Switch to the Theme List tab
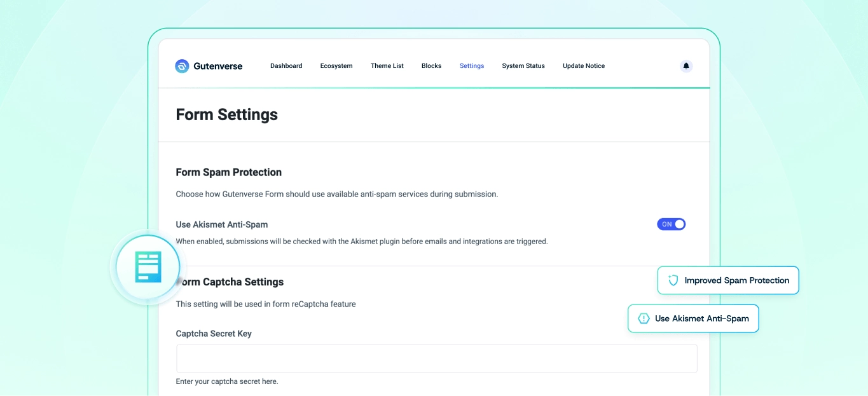Viewport: 868px width, 396px height. tap(387, 66)
